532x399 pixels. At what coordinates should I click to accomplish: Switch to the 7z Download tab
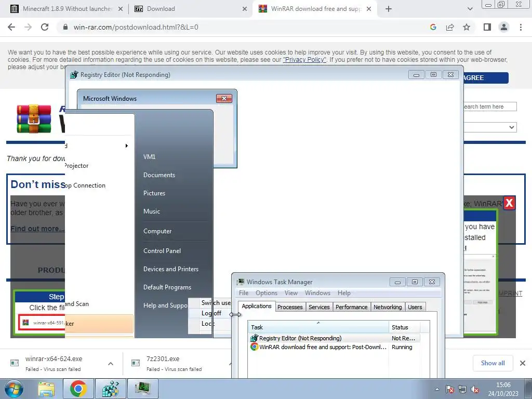coord(161,9)
